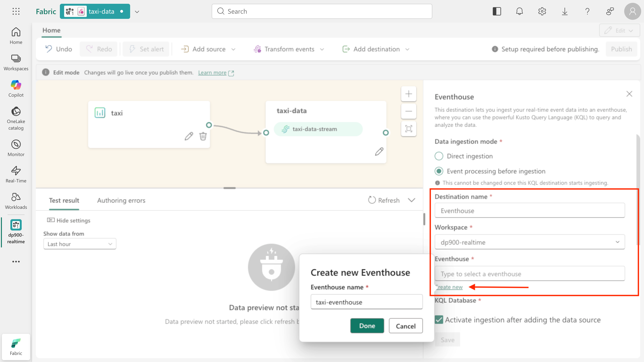Select Event processing before ingestion
This screenshot has width=644, height=362.
tap(439, 171)
